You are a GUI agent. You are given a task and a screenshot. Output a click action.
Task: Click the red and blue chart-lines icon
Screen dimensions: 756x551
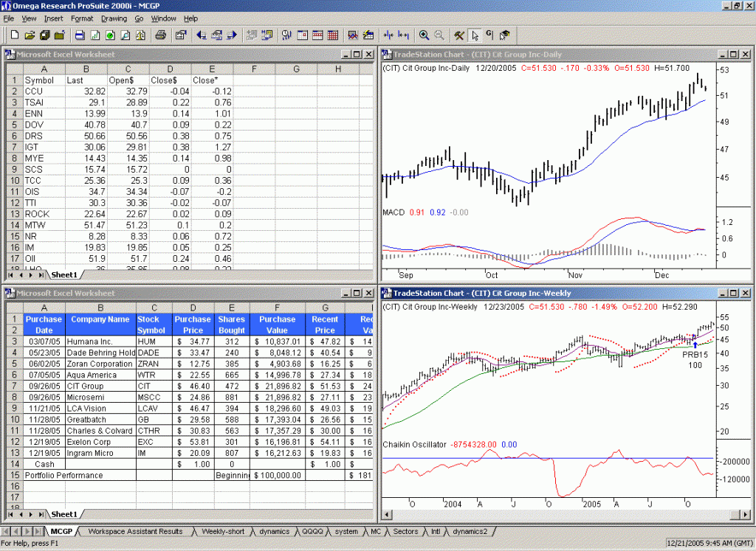[353, 35]
